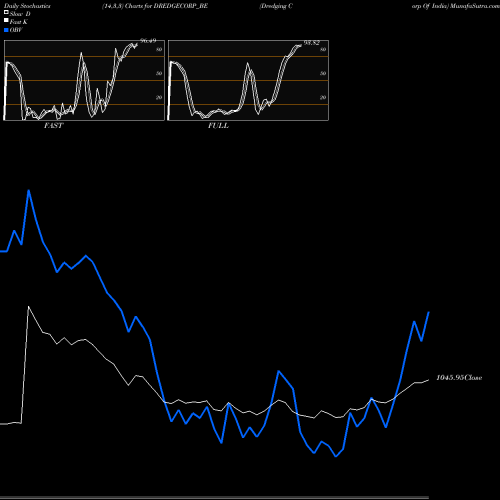Click the 50 level label in FAST chart

click(159, 73)
